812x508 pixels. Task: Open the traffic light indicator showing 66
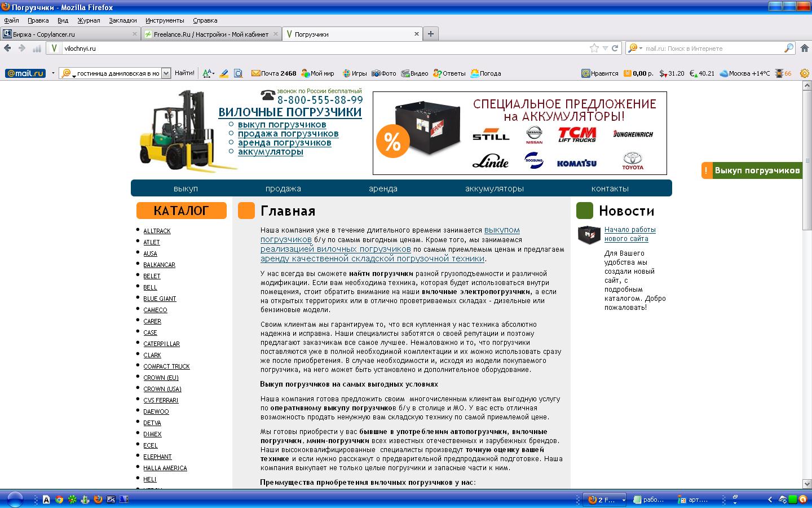click(x=783, y=73)
